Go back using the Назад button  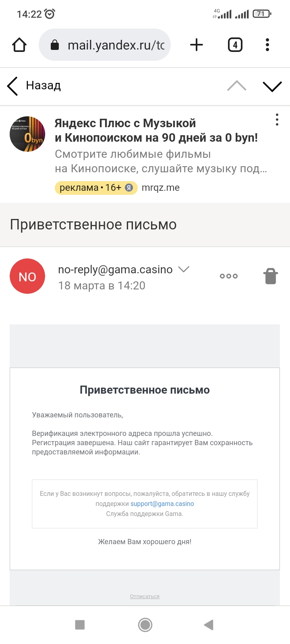[x=35, y=86]
